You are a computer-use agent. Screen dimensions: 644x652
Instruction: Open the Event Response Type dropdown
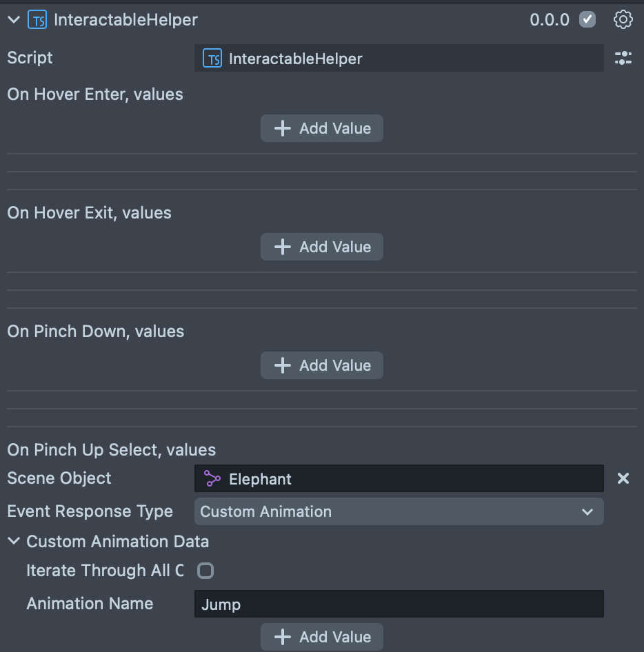point(399,511)
